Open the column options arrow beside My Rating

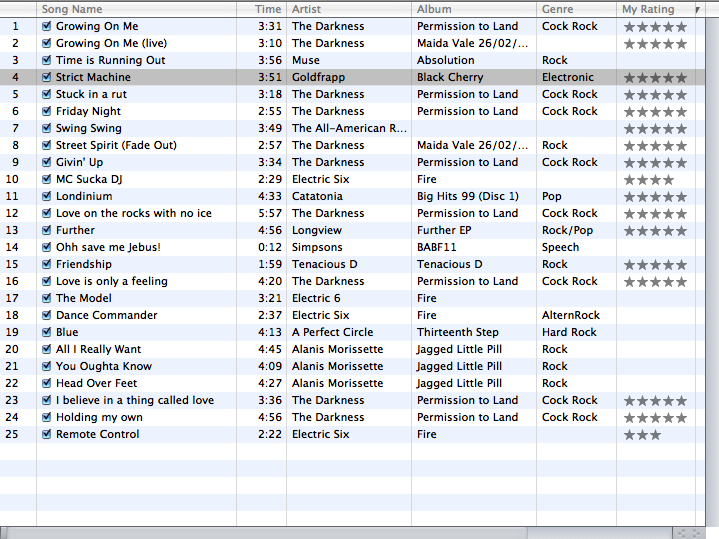click(x=697, y=10)
